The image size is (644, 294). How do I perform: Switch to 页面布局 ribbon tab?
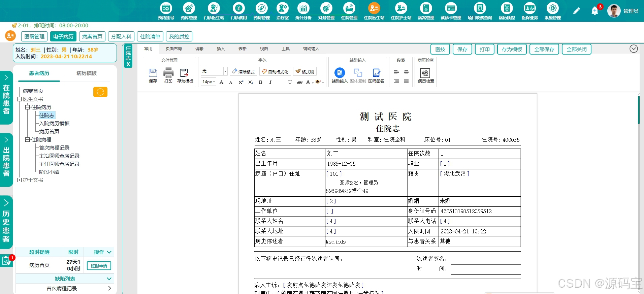coord(173,49)
